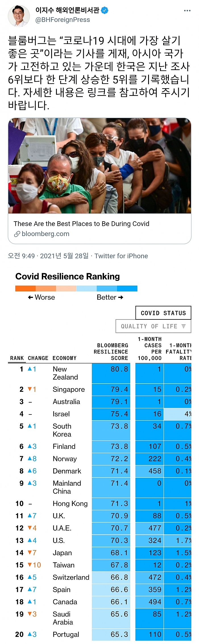Viewport: 199px width, 644px height.
Task: Click the Worse left arrow in legend
Action: pyautogui.click(x=30, y=297)
